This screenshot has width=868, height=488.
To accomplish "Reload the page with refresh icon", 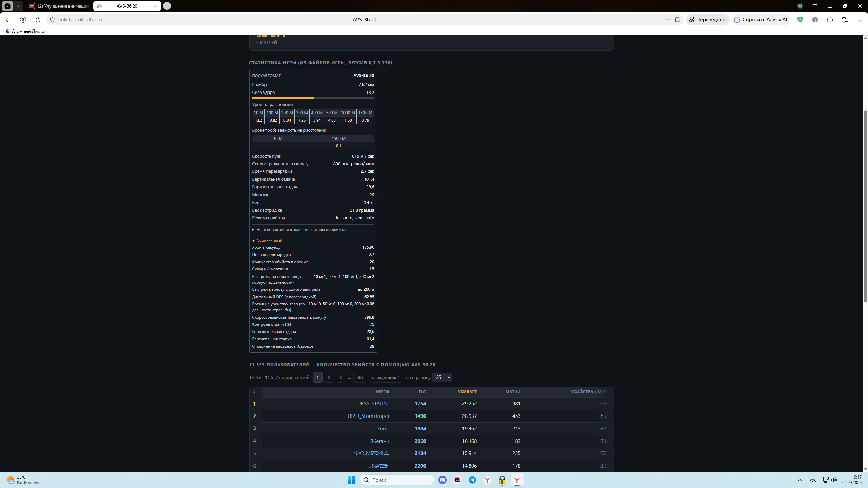I will (38, 20).
